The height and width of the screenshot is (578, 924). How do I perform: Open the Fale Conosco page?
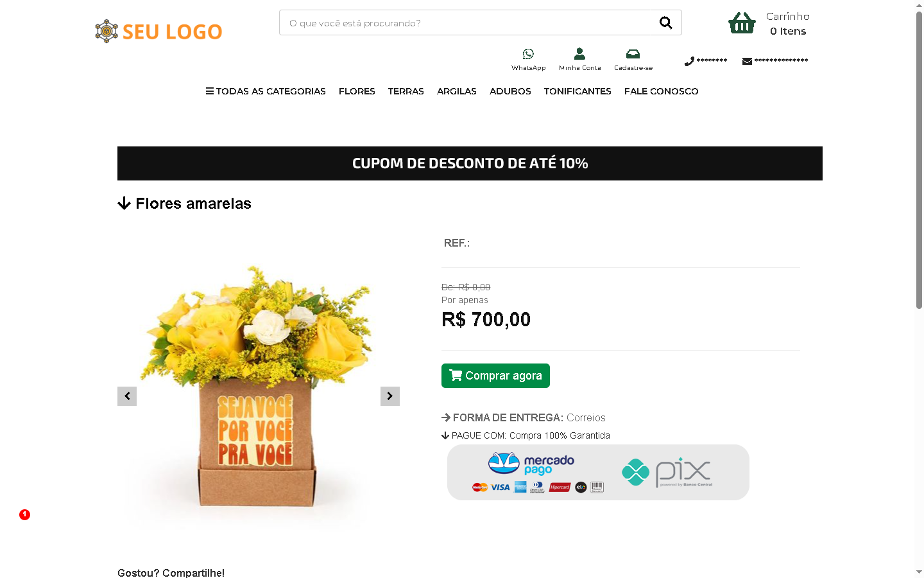point(661,91)
